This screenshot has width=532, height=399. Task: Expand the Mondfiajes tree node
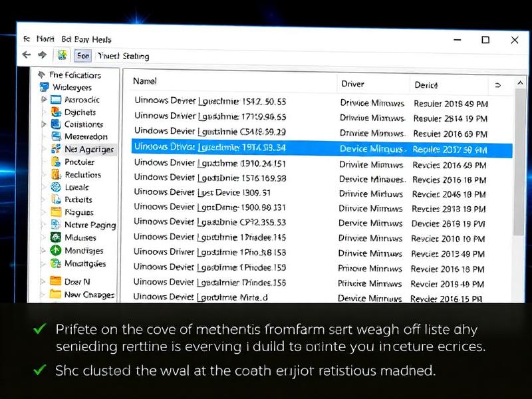(x=43, y=251)
